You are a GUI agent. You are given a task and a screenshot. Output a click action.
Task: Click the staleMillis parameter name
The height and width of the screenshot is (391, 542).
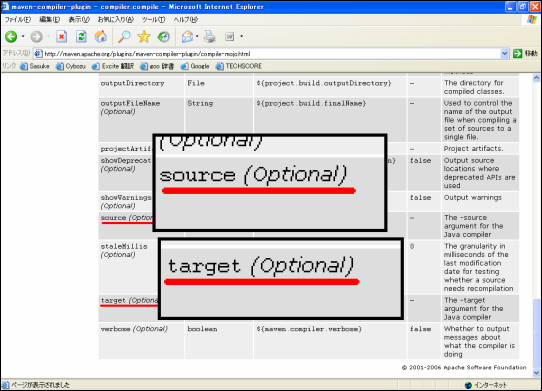[x=124, y=246]
